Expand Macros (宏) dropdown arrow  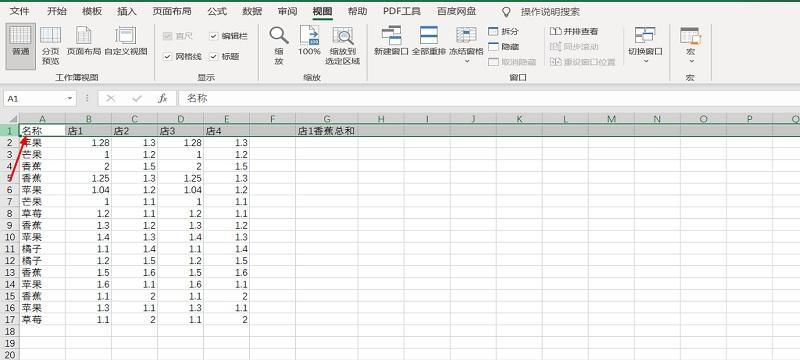(x=691, y=61)
